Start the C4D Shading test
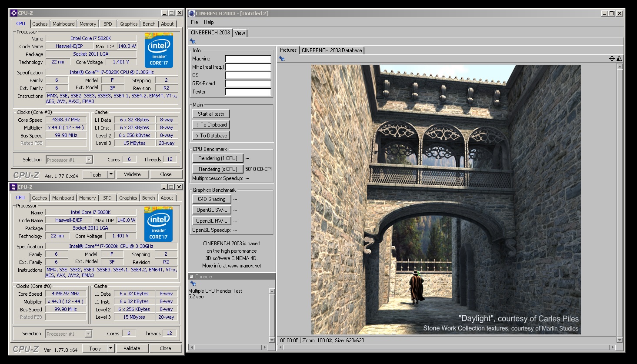 (x=212, y=199)
